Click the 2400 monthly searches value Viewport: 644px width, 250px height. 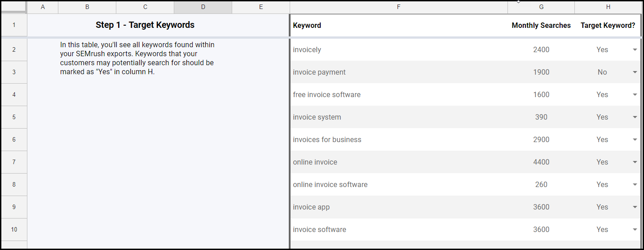[541, 50]
